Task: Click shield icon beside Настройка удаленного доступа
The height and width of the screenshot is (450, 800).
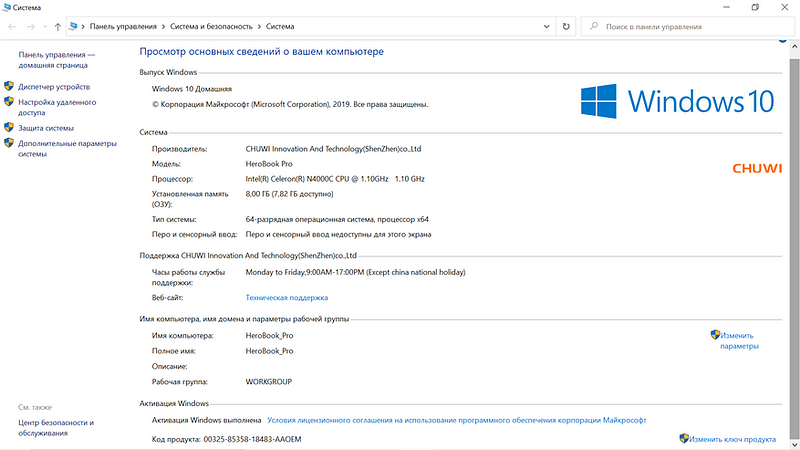Action: [x=9, y=101]
